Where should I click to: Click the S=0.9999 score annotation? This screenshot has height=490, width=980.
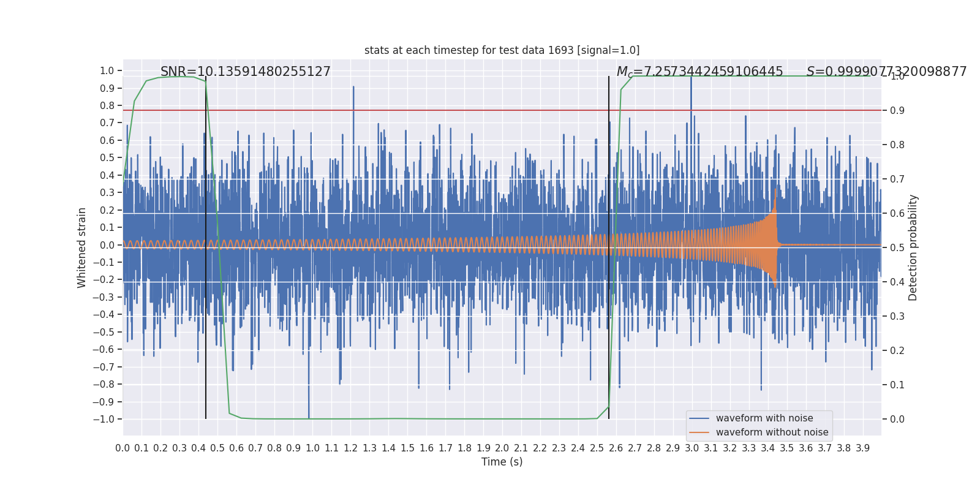886,72
